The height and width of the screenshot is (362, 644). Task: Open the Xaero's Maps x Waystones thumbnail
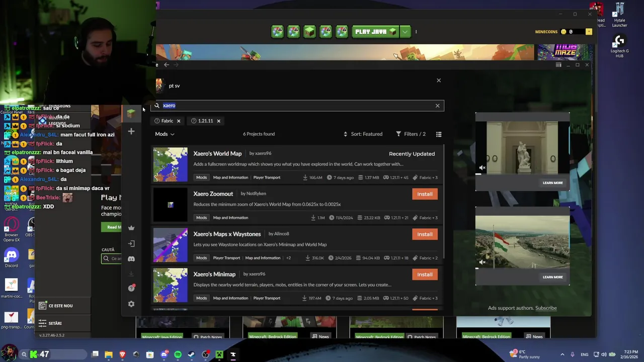[x=170, y=245]
